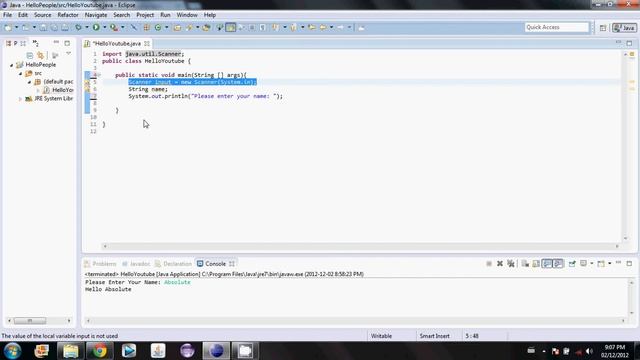Image resolution: width=640 pixels, height=360 pixels.
Task: Click the New Java Class icon
Action: coord(158,27)
